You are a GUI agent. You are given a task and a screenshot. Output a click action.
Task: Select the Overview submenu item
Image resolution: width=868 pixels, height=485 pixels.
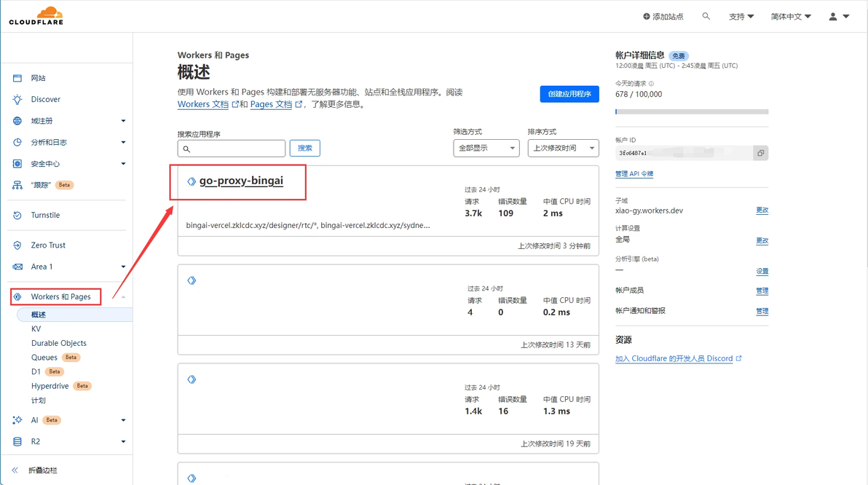pyautogui.click(x=75, y=315)
